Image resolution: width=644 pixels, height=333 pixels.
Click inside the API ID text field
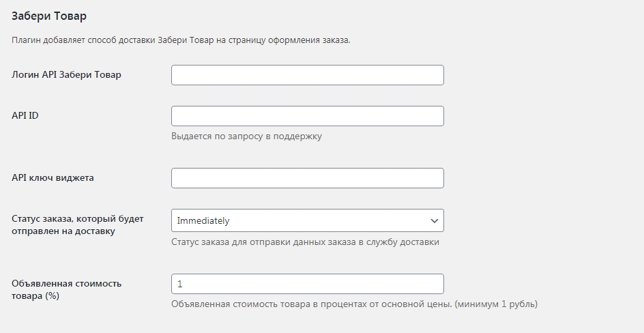308,116
